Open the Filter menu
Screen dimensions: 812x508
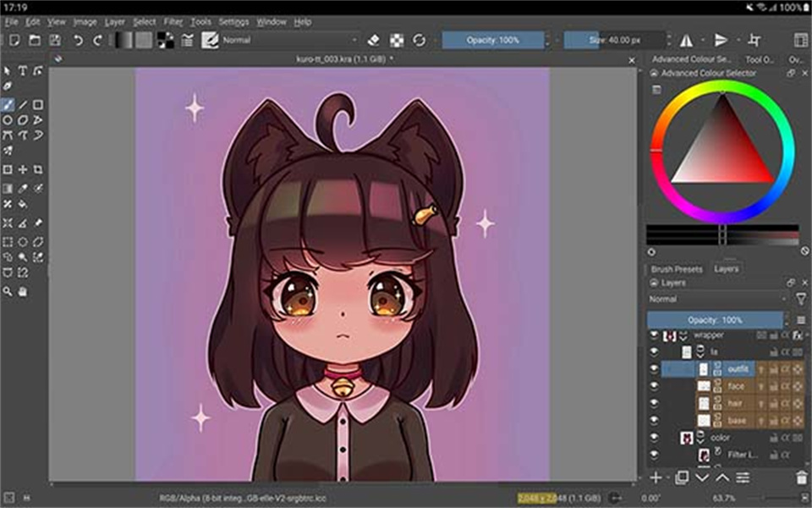(173, 22)
